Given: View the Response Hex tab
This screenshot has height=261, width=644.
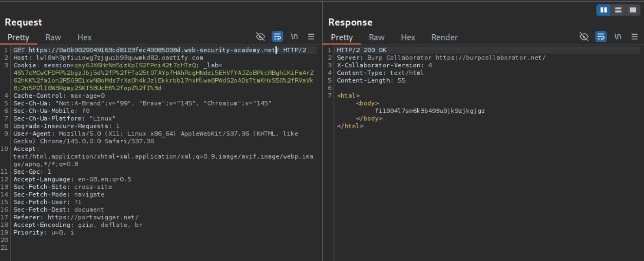Looking at the screenshot, I should (x=408, y=37).
